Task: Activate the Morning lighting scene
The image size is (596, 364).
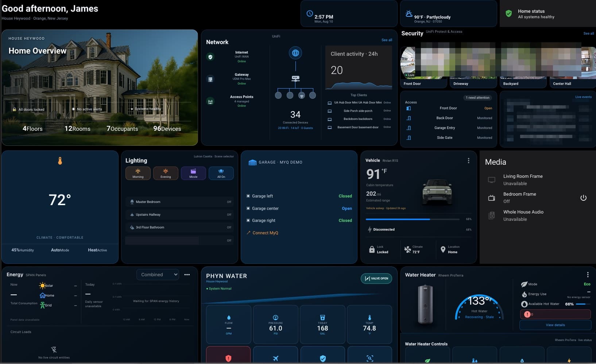Action: pos(138,173)
